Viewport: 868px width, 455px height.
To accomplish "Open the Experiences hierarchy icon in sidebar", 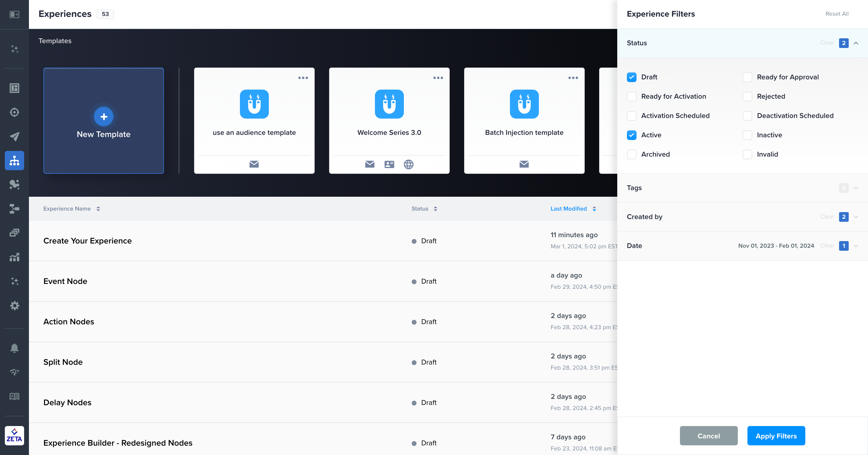I will pos(14,161).
